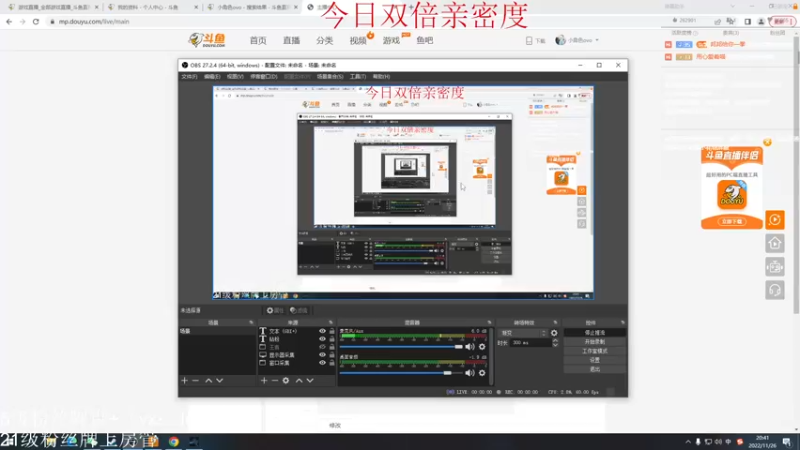Image resolution: width=800 pixels, height=450 pixels.
Task: Open the 直播 tab on Douyu site
Action: coord(291,40)
